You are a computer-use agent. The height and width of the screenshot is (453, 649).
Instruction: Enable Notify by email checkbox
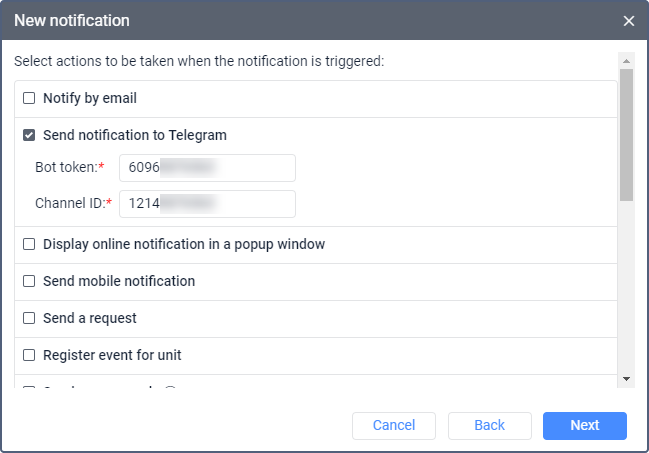tap(29, 98)
